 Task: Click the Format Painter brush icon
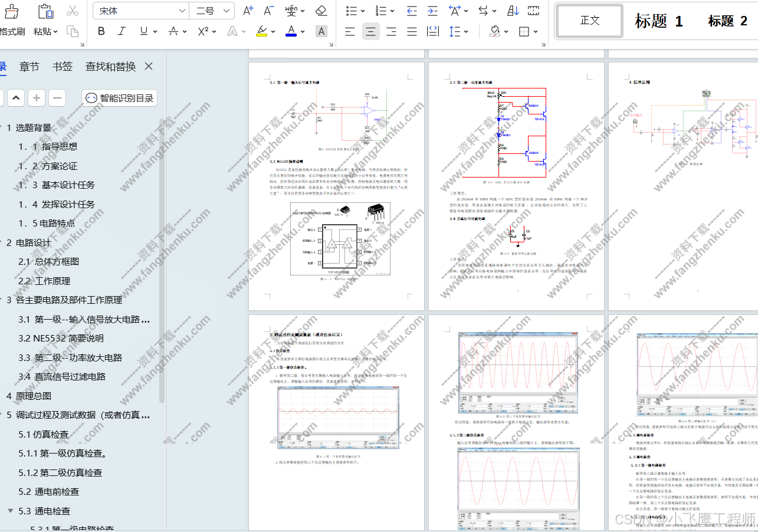(12, 11)
